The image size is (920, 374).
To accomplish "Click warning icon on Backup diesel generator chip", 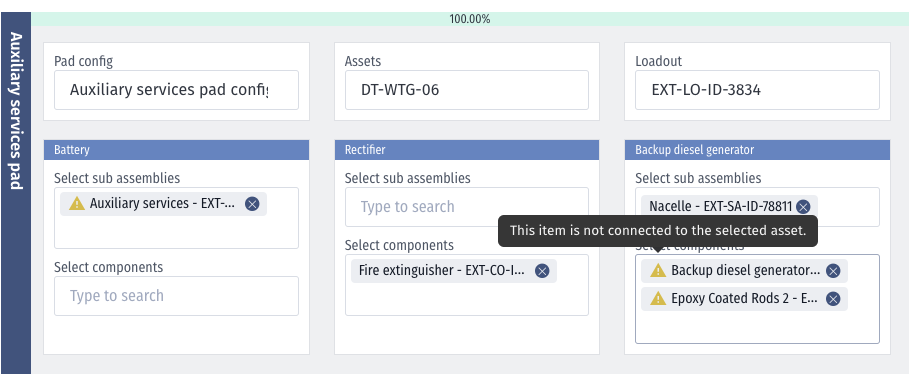I will 658,270.
